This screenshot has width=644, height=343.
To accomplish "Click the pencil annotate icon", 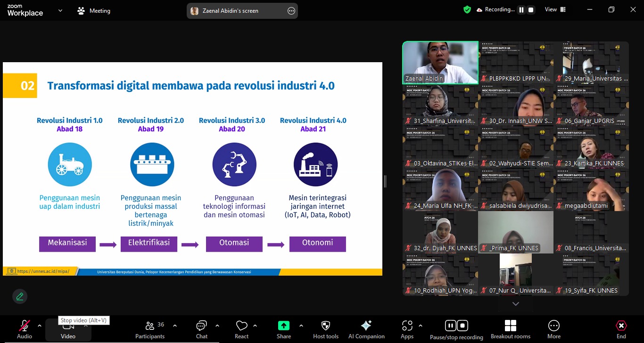I will click(x=20, y=296).
